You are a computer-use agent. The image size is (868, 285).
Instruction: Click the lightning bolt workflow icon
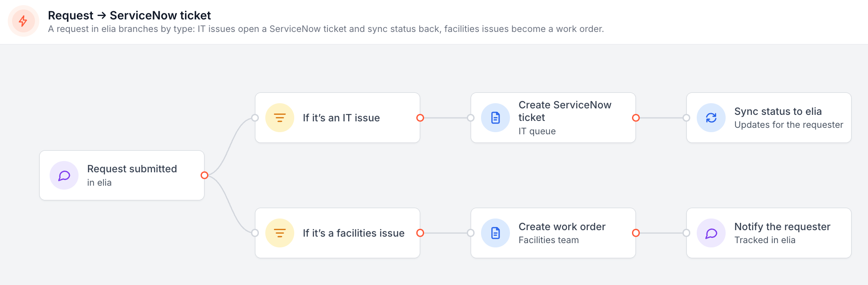[x=23, y=21]
